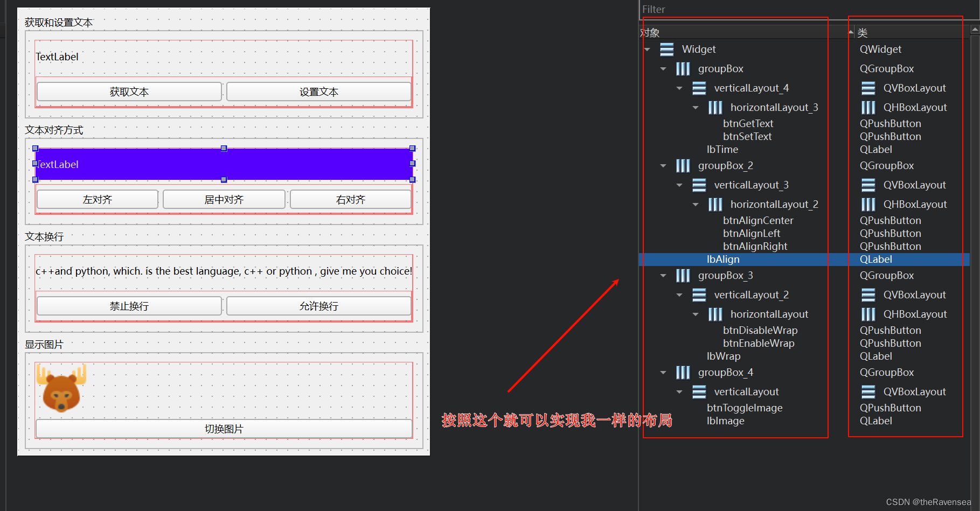Click the horizontalLayout_3 horizontal layout icon
The image size is (980, 511).
(715, 108)
